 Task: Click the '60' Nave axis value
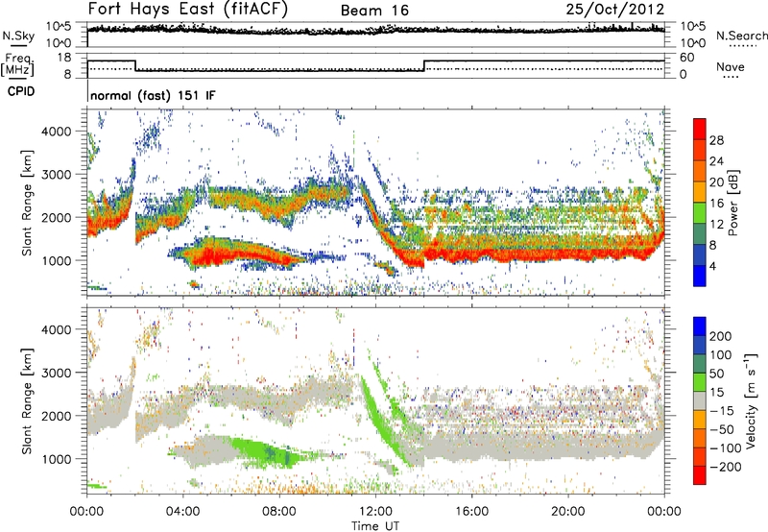[x=687, y=58]
